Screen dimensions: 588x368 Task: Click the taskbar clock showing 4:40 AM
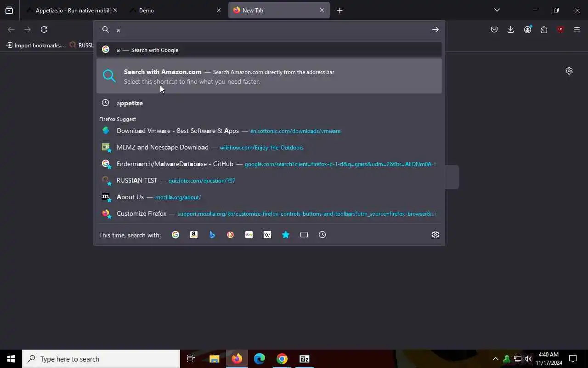(548, 359)
